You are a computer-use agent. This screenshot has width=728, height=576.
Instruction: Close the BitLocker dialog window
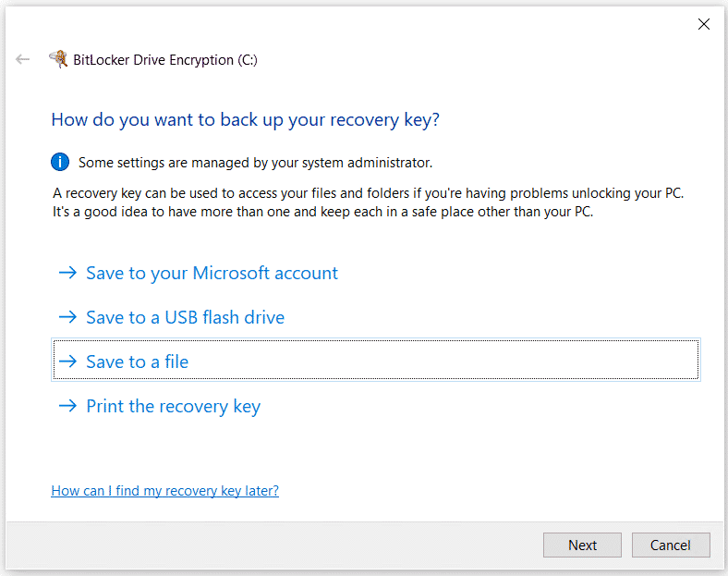click(x=704, y=24)
